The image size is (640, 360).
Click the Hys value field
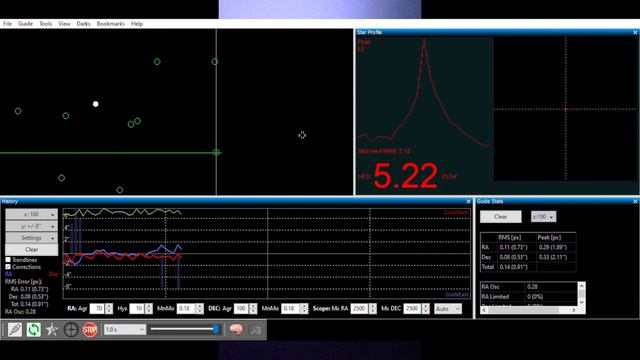click(137, 309)
